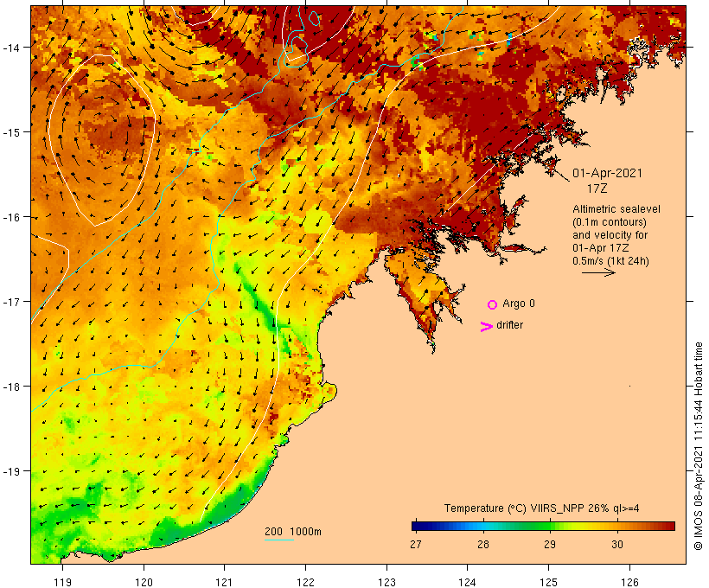Click longitude axis label 123
This screenshot has width=709, height=588.
click(386, 582)
